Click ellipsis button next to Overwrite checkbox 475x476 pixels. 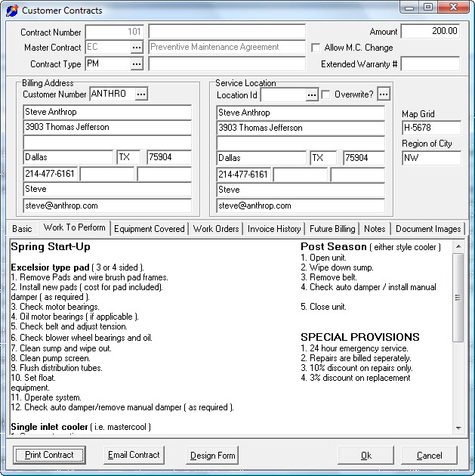pos(384,94)
